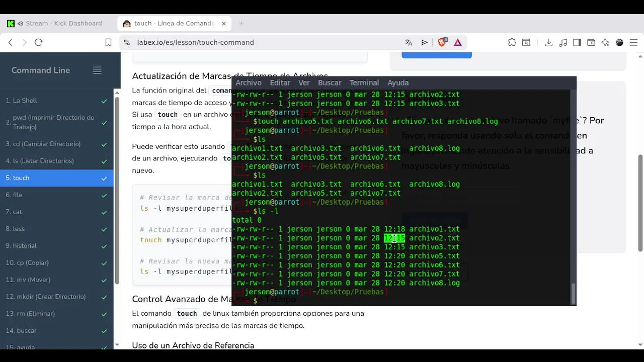
Task: Open the browser main hamburger menu
Action: tap(633, 43)
